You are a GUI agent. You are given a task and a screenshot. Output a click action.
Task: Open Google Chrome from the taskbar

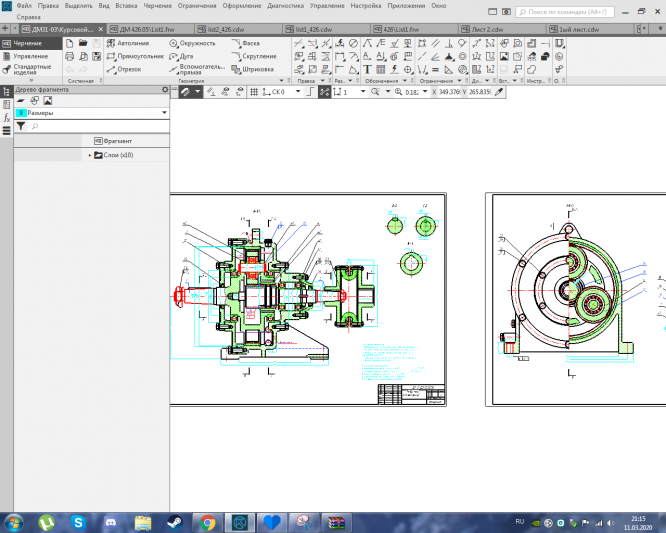pyautogui.click(x=207, y=522)
